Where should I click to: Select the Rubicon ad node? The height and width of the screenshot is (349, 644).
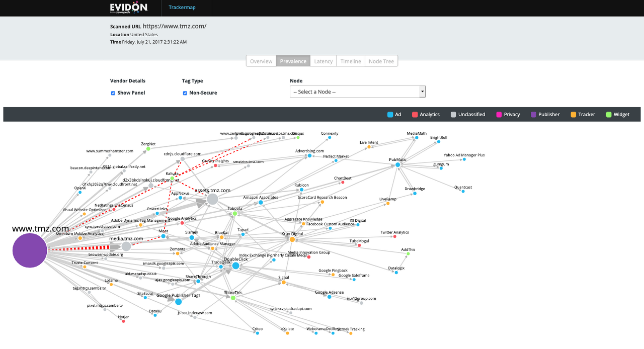301,190
